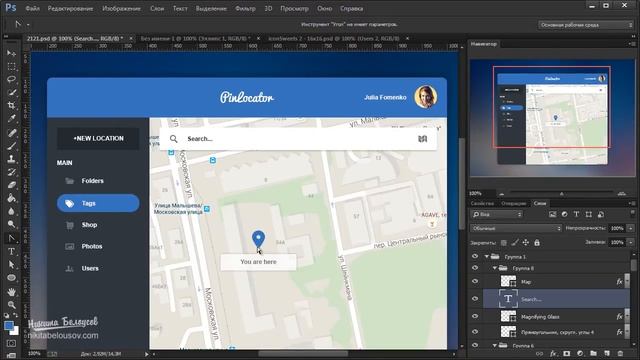Create a new layer icon

(x=607, y=353)
